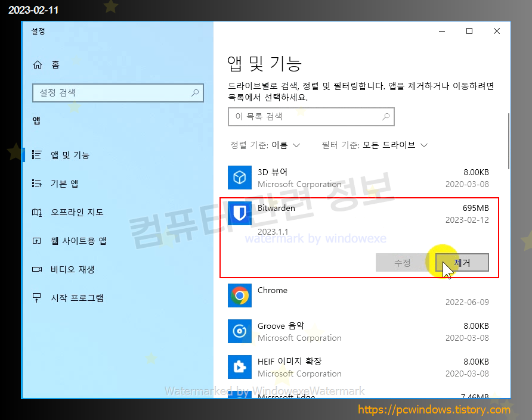The image size is (532, 420).
Task: Click the 기본 앱 sidebar icon
Action: coord(36,183)
